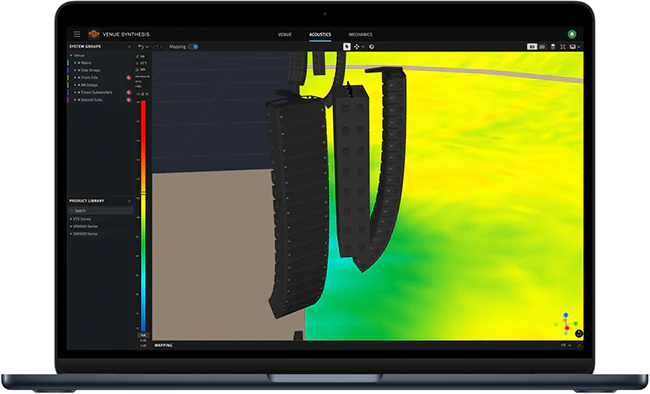The height and width of the screenshot is (394, 650).
Task: Click the SPL color scale bar
Action: [143, 216]
